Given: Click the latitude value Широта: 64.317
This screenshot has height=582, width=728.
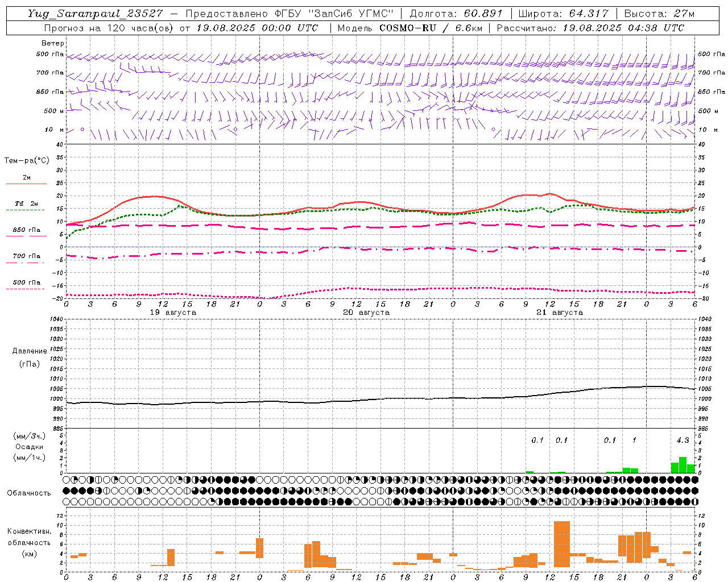Looking at the screenshot, I should point(563,14).
